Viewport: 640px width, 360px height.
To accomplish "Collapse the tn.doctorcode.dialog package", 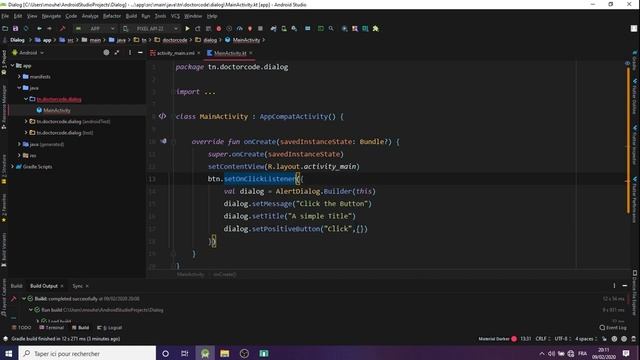I will [26, 99].
